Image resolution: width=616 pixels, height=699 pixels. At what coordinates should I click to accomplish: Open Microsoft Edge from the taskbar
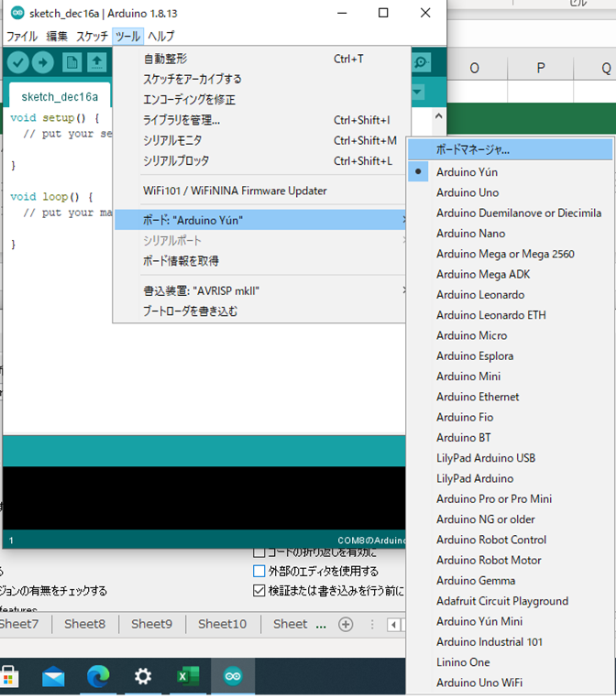(x=98, y=677)
